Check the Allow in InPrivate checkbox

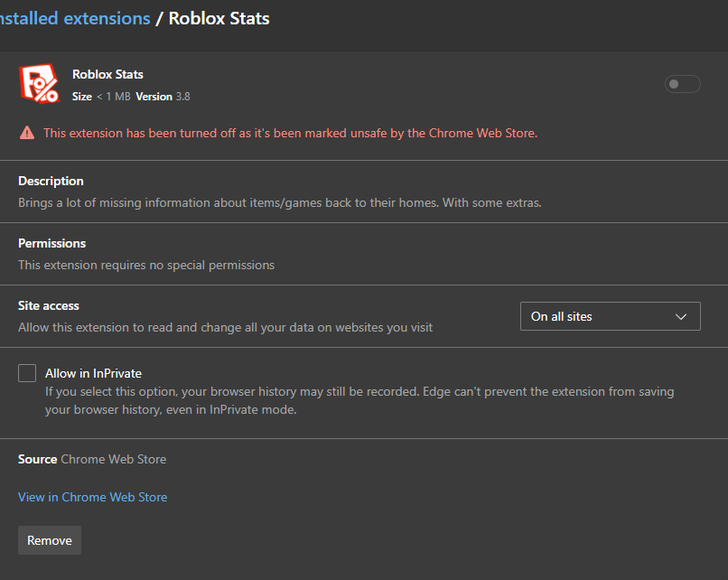[x=27, y=373]
